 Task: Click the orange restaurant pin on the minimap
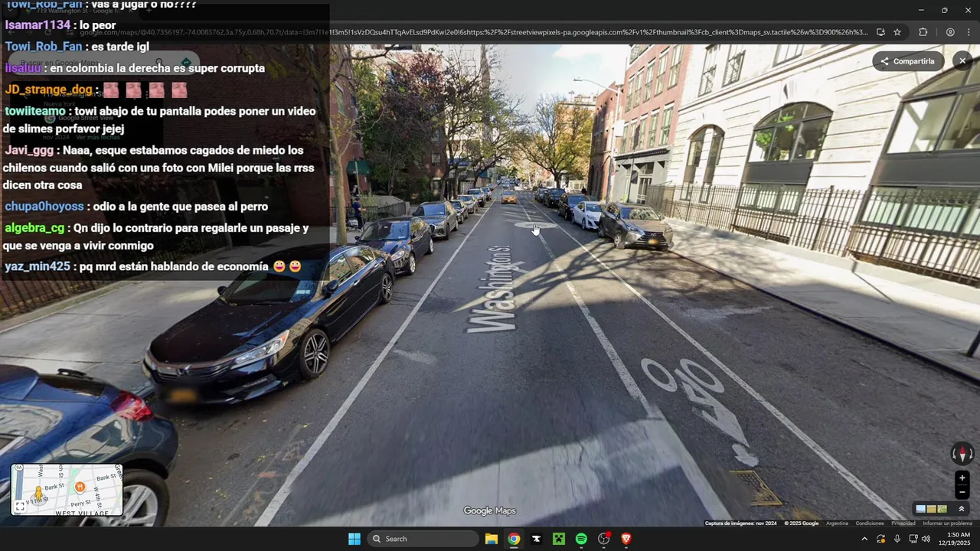80,487
